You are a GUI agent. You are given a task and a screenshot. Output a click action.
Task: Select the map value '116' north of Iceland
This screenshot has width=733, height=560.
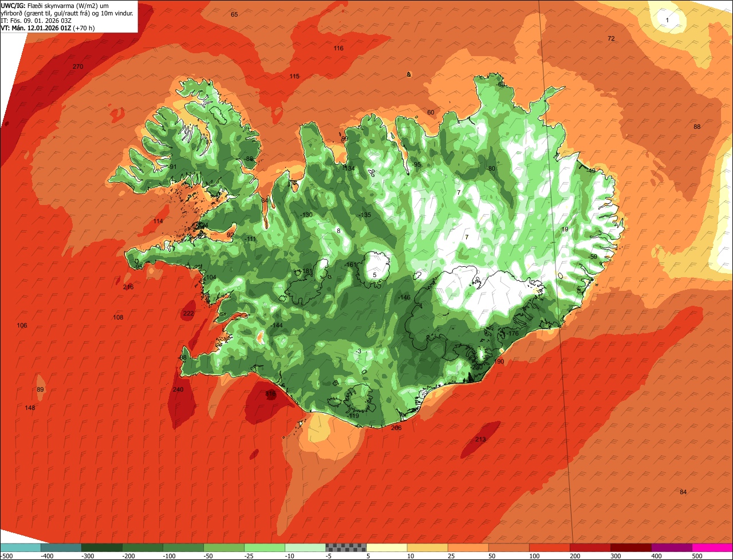click(x=338, y=48)
